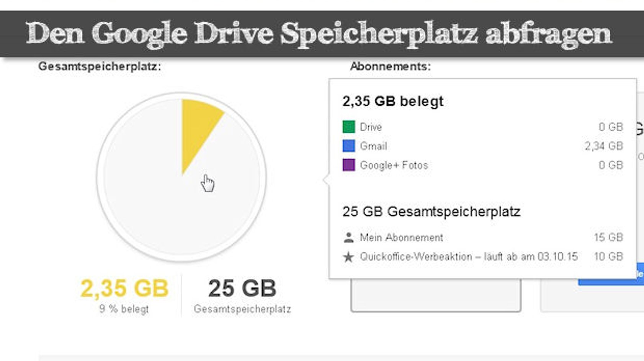
Task: Select the Gmail storage row label
Action: tap(373, 146)
